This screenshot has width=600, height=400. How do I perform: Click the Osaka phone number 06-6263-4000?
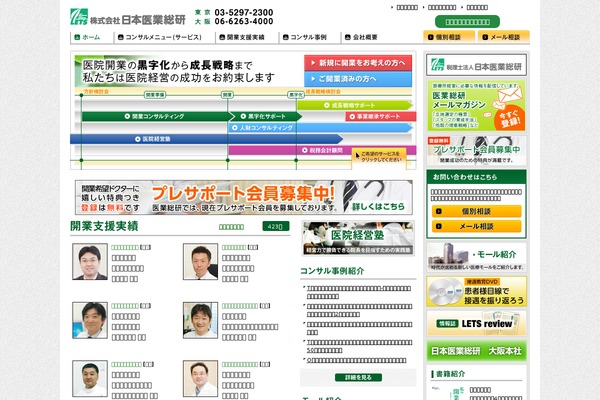[244, 21]
